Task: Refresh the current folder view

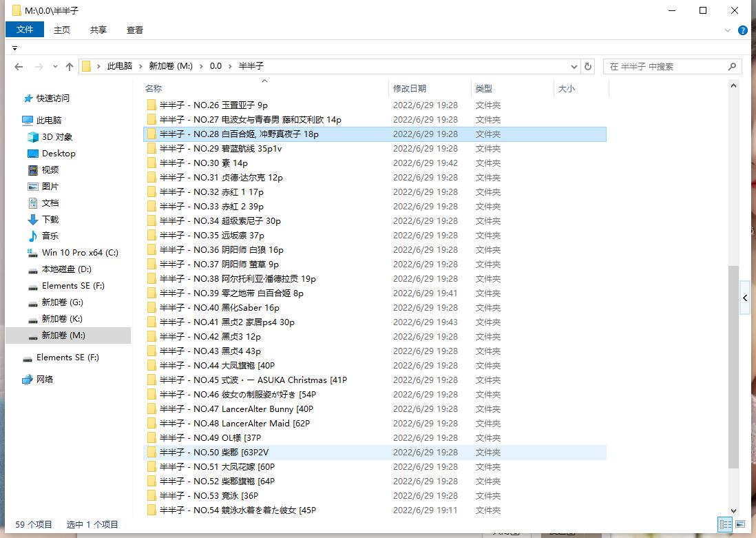Action: point(588,67)
